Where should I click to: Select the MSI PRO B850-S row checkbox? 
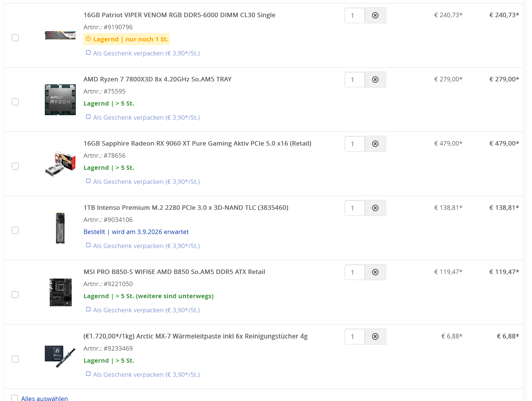coord(15,295)
